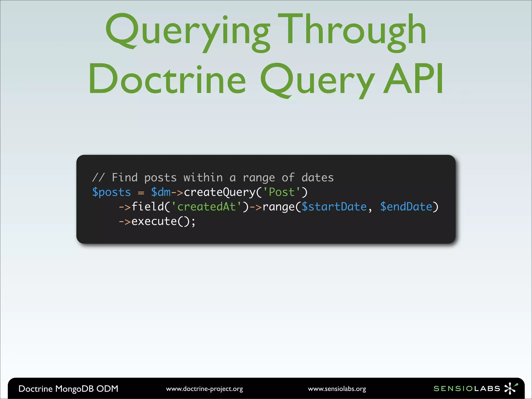
Task: Click the 'Post' string literal
Action: pos(282,192)
